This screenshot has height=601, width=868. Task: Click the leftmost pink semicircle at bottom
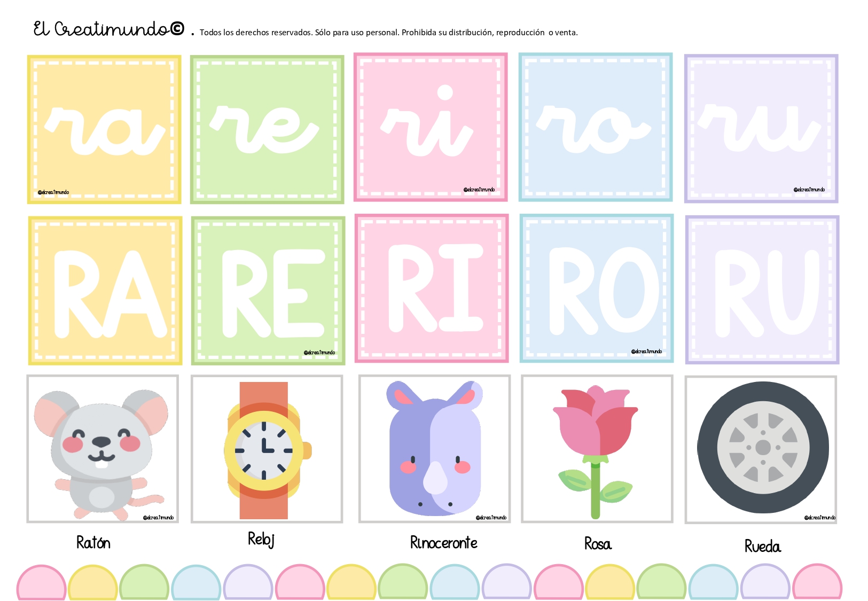[41, 585]
